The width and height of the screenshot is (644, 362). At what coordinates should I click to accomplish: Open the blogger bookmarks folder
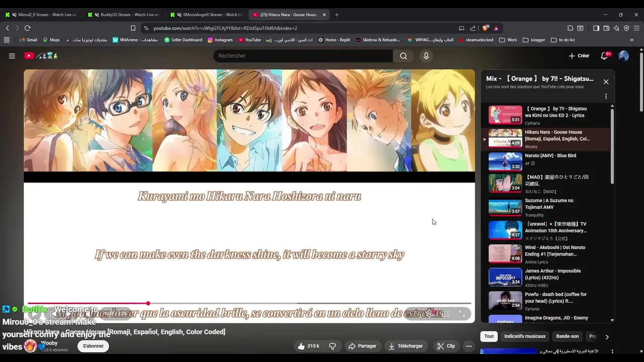coord(534,40)
